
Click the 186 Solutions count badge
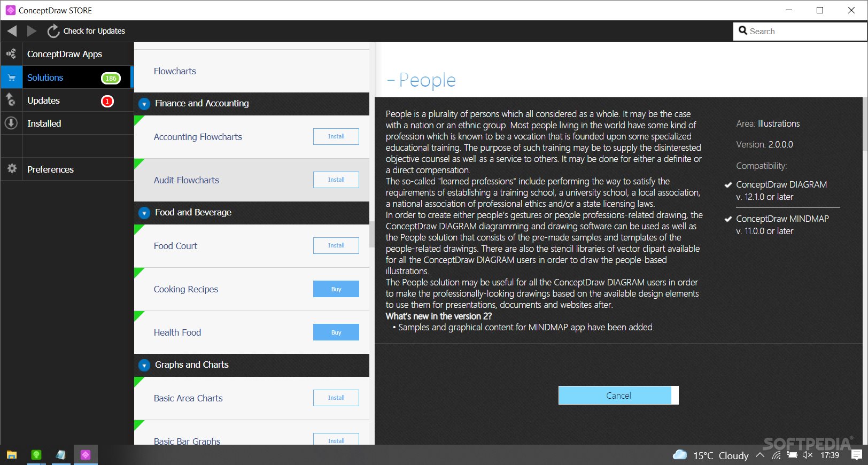click(x=111, y=78)
